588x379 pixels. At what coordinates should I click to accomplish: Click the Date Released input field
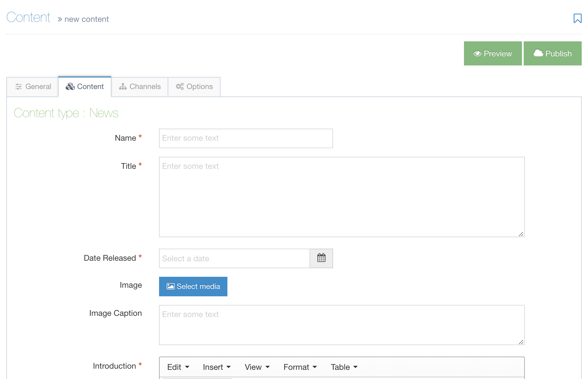[234, 258]
